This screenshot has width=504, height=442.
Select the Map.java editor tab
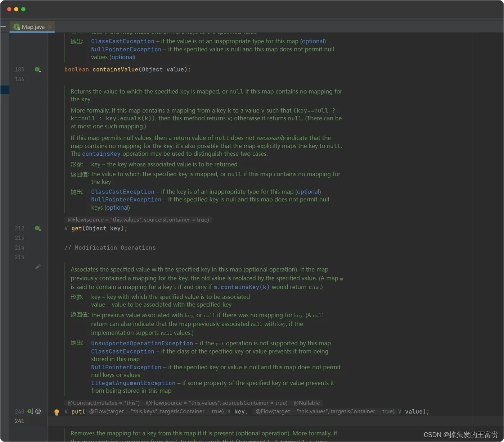[32, 27]
